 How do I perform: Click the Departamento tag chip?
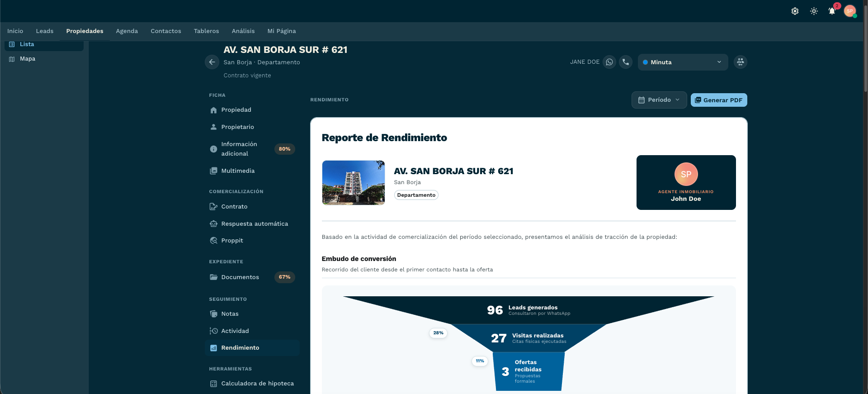pos(416,195)
